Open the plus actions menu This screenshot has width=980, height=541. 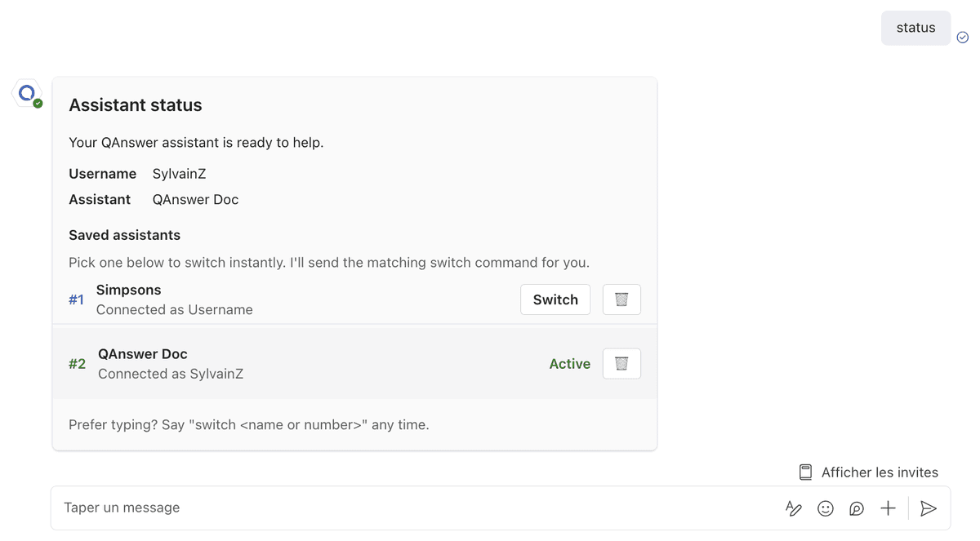(x=888, y=508)
